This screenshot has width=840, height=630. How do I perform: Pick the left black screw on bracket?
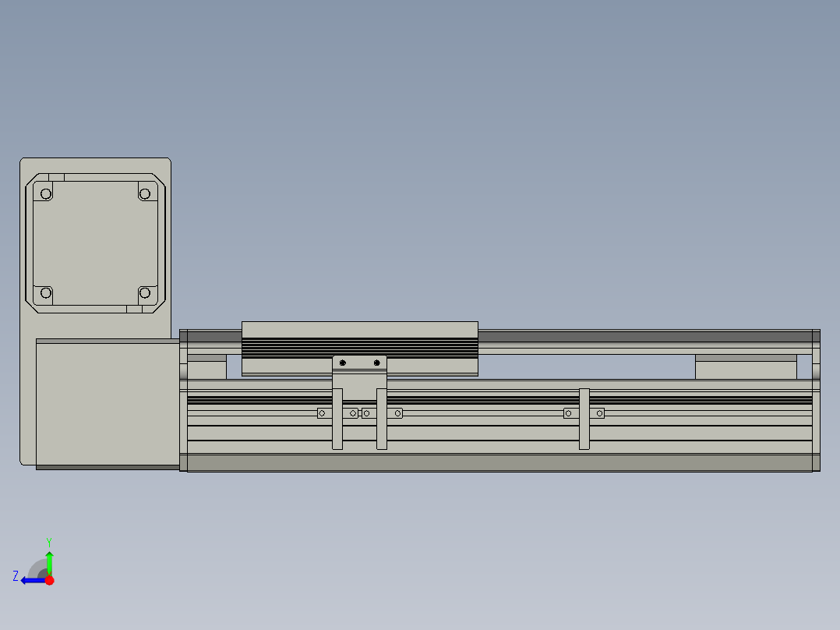343,363
